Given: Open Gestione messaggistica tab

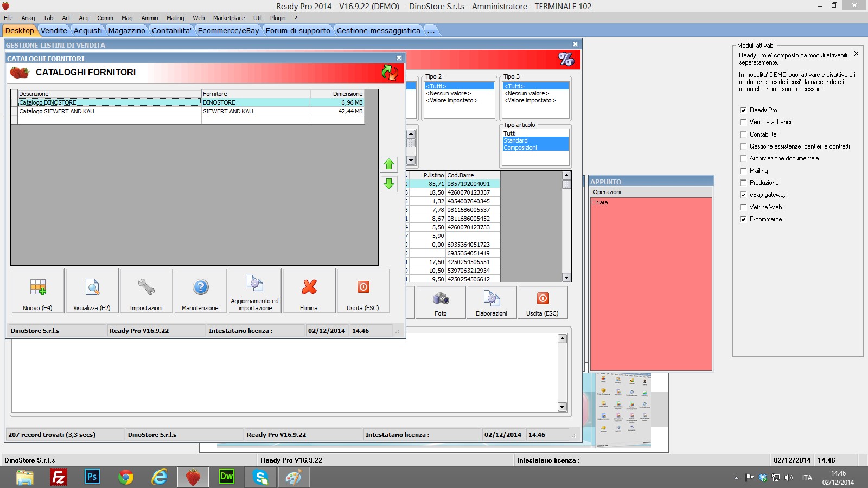Looking at the screenshot, I should (379, 30).
